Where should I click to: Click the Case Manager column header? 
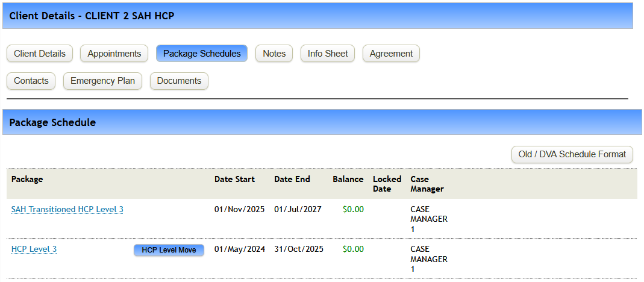(x=427, y=184)
